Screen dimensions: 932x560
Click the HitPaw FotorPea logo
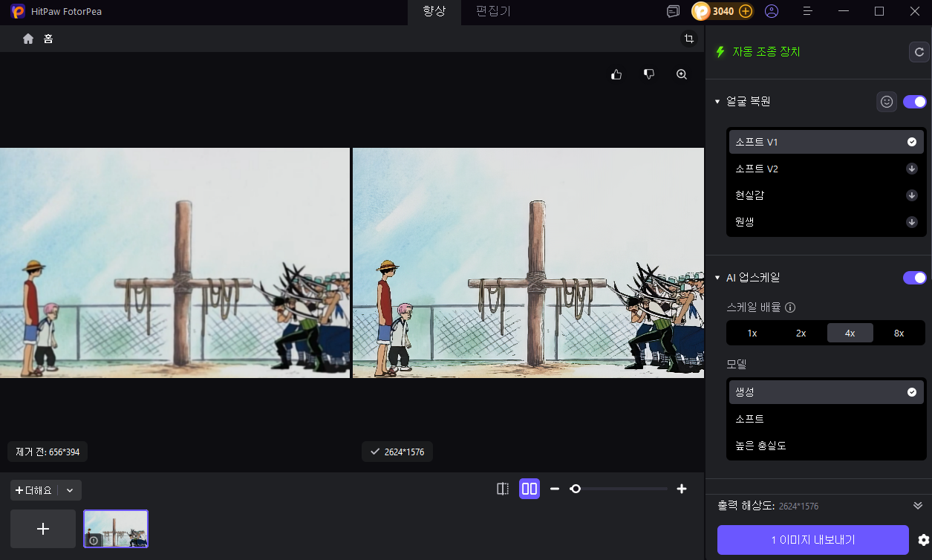[x=18, y=11]
